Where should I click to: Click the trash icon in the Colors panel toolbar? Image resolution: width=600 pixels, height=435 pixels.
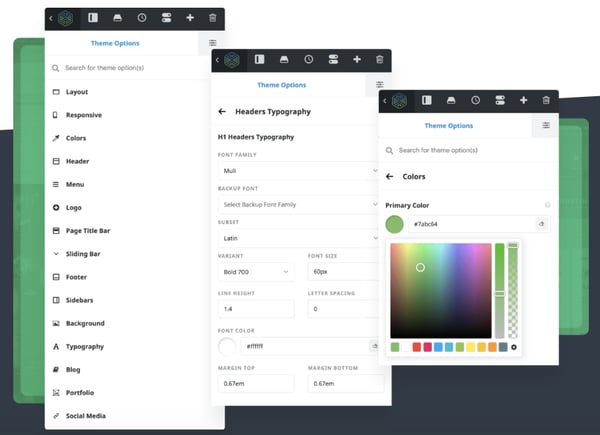pos(546,100)
